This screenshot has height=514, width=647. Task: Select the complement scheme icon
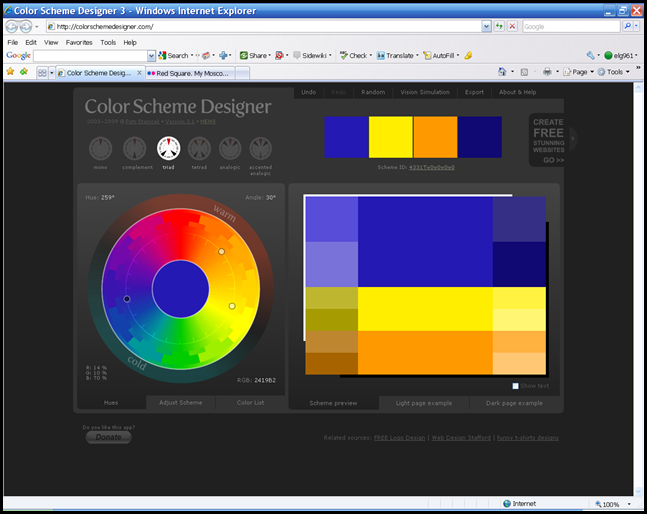click(x=134, y=149)
